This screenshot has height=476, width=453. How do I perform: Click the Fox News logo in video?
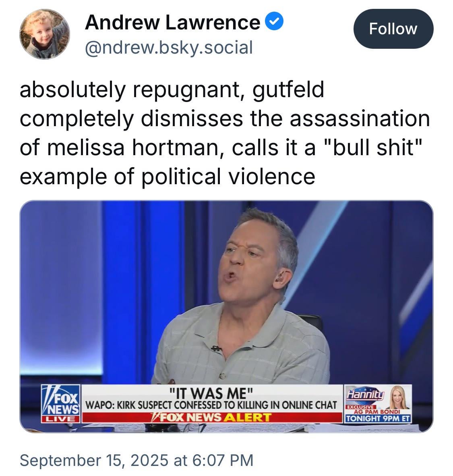(x=61, y=400)
